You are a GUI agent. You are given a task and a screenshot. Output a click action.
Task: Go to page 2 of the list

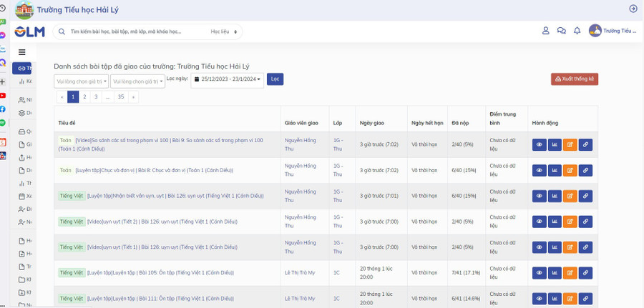coord(84,96)
